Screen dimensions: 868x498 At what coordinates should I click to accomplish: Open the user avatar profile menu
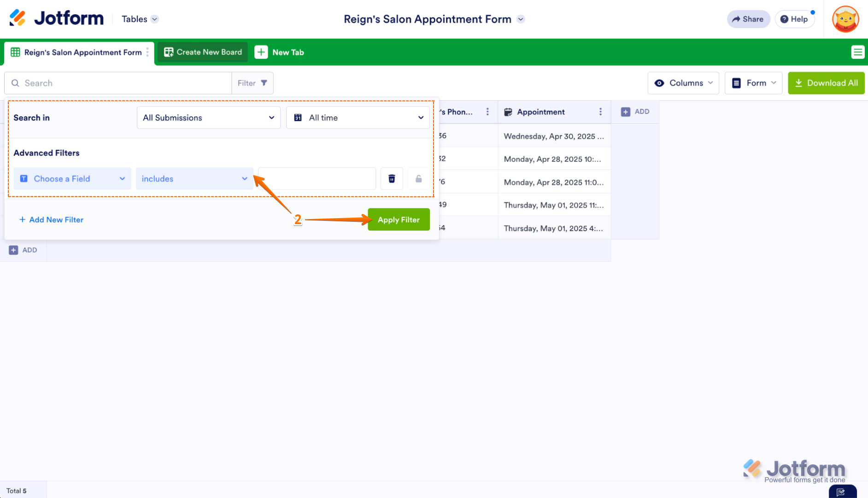click(845, 19)
